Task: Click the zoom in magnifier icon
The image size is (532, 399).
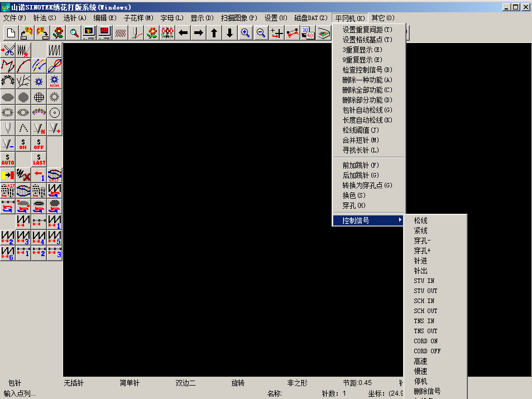Action: coord(245,33)
